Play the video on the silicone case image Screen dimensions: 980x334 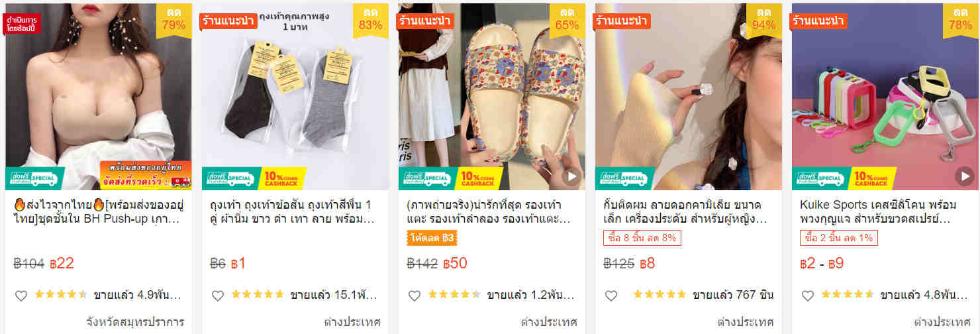(965, 176)
